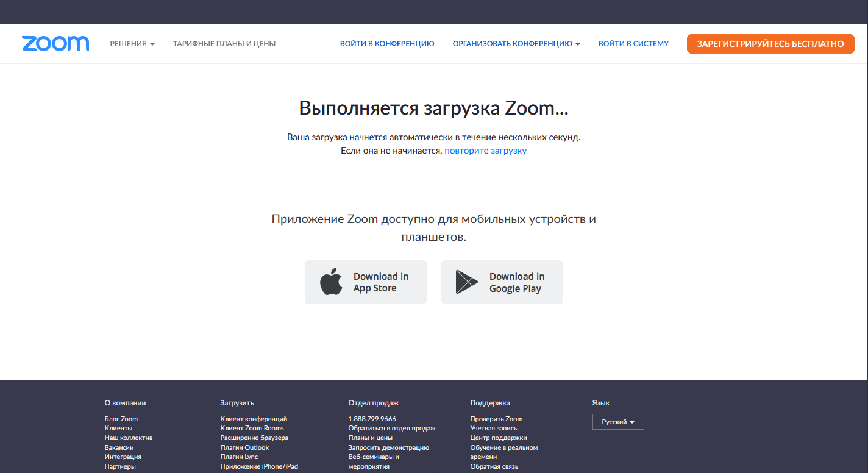Open ТАРИФНЫЕ ПЛАНЫ И ЦЕНЫ
This screenshot has height=473, width=868.
pyautogui.click(x=224, y=44)
